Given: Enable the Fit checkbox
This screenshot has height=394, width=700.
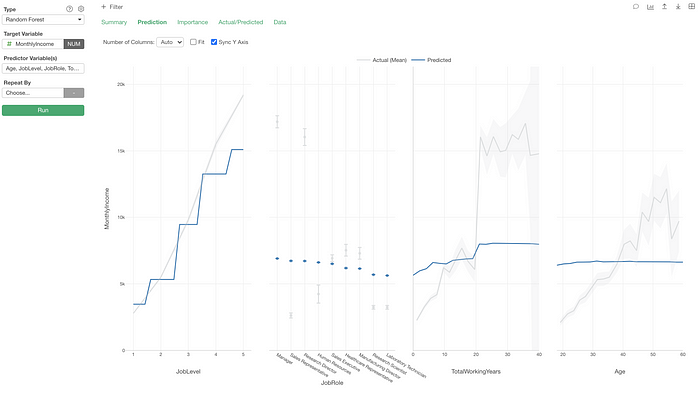Looking at the screenshot, I should 193,42.
